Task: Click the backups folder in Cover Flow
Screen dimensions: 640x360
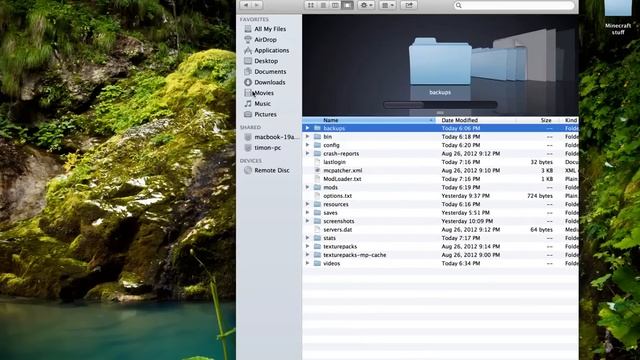Action: click(x=440, y=61)
